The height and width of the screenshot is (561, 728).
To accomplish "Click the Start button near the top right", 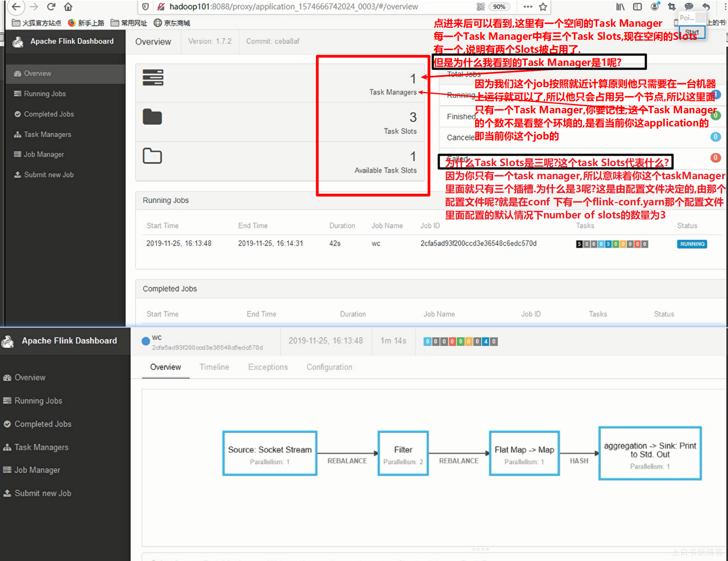I will (692, 32).
